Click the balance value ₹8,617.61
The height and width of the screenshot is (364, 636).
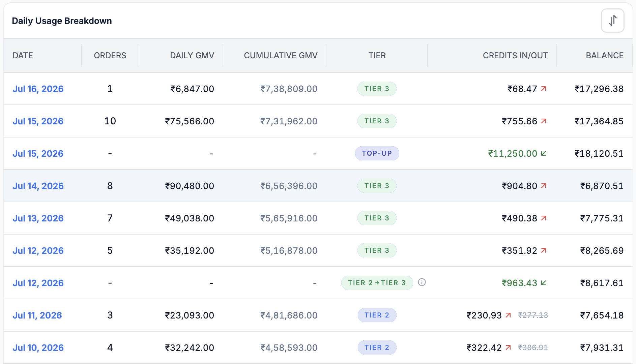602,283
